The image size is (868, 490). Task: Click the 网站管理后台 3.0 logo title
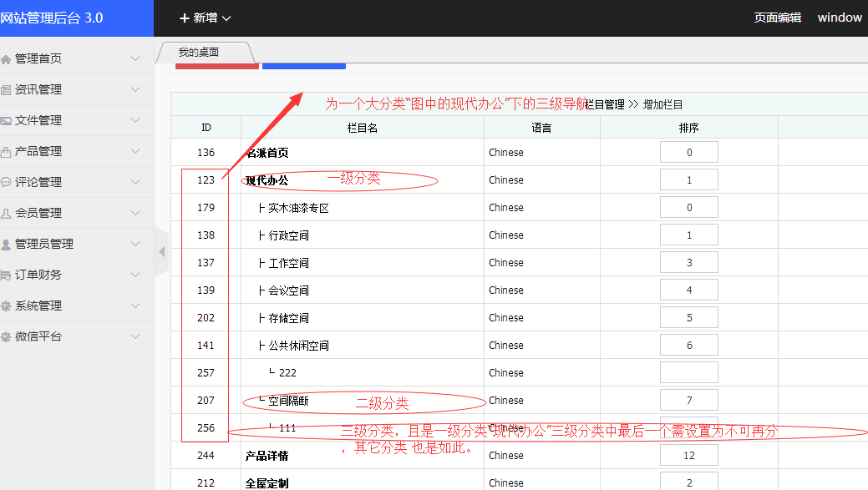52,18
